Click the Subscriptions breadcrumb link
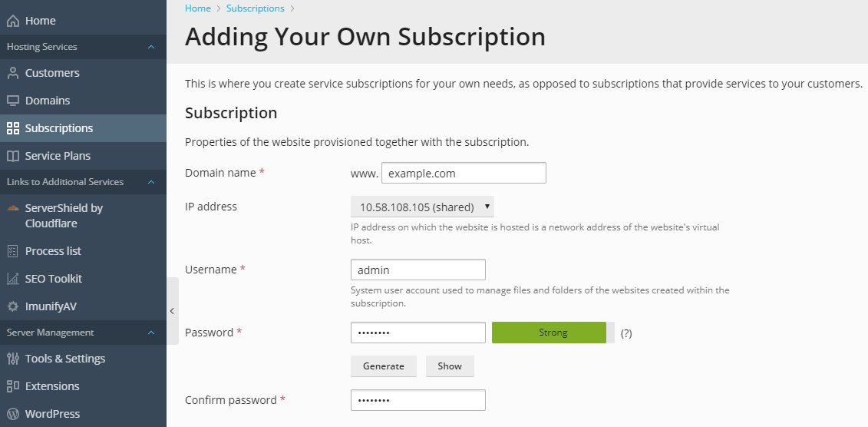868x427 pixels. coord(256,8)
